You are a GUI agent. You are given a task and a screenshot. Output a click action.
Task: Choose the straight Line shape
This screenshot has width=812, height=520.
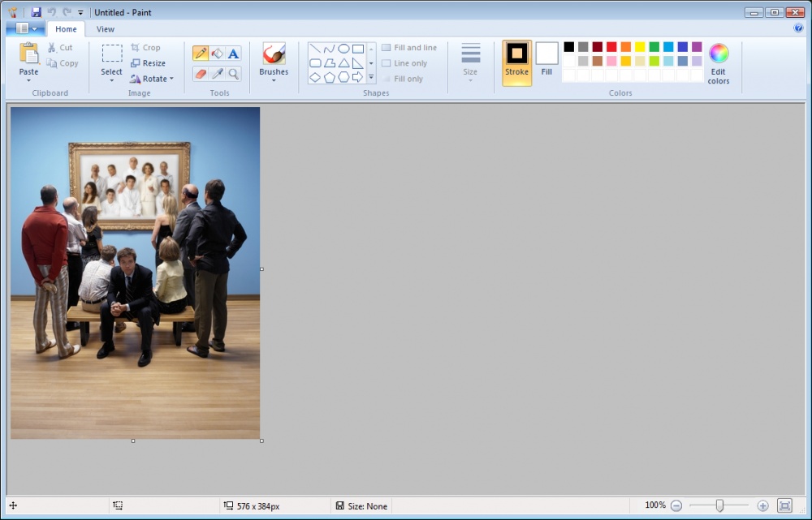pos(315,49)
